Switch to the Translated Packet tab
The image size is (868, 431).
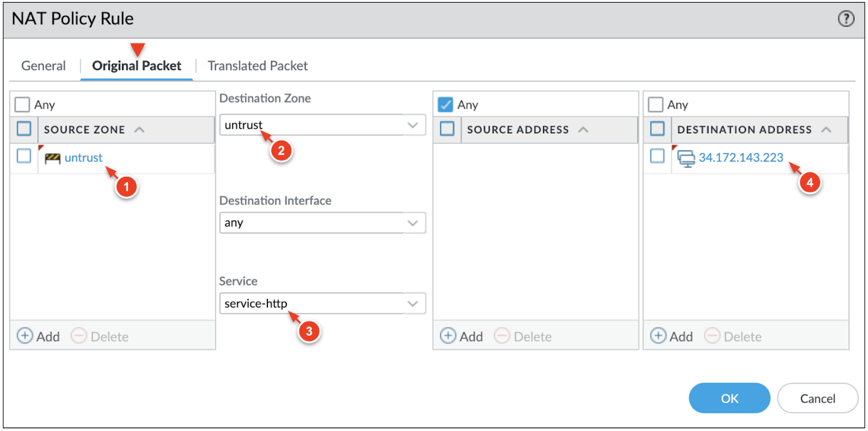258,66
